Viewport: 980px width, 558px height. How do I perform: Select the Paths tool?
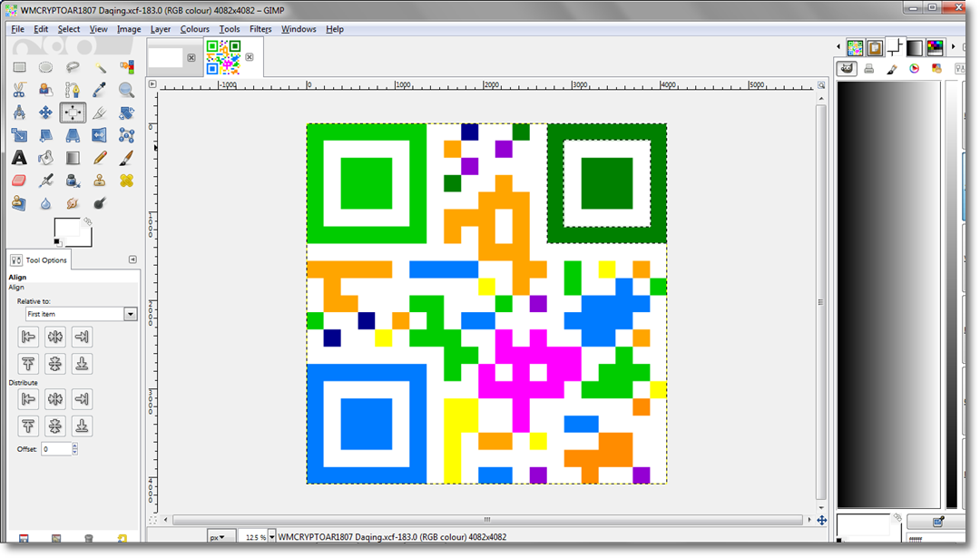point(73,90)
